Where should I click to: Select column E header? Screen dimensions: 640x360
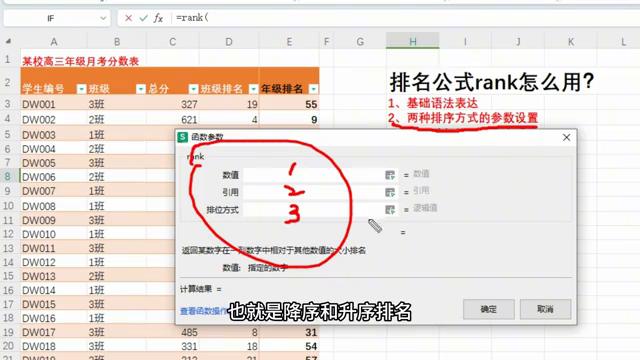289,42
